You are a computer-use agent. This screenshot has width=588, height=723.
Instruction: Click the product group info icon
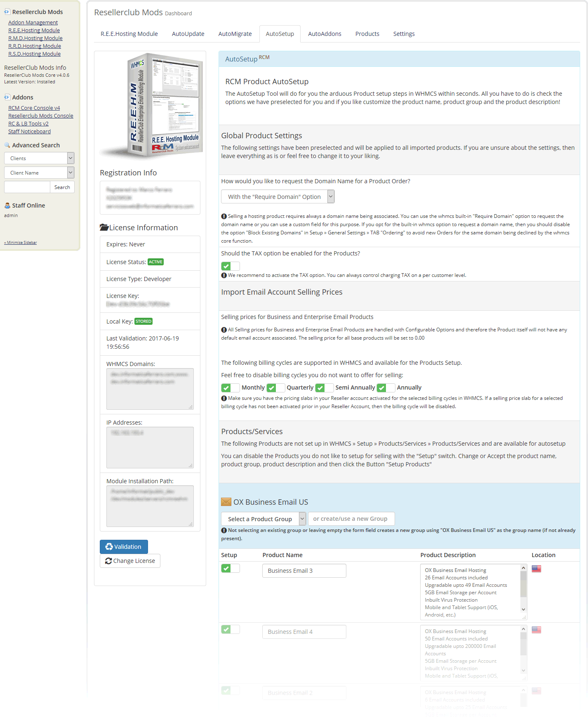click(x=224, y=530)
